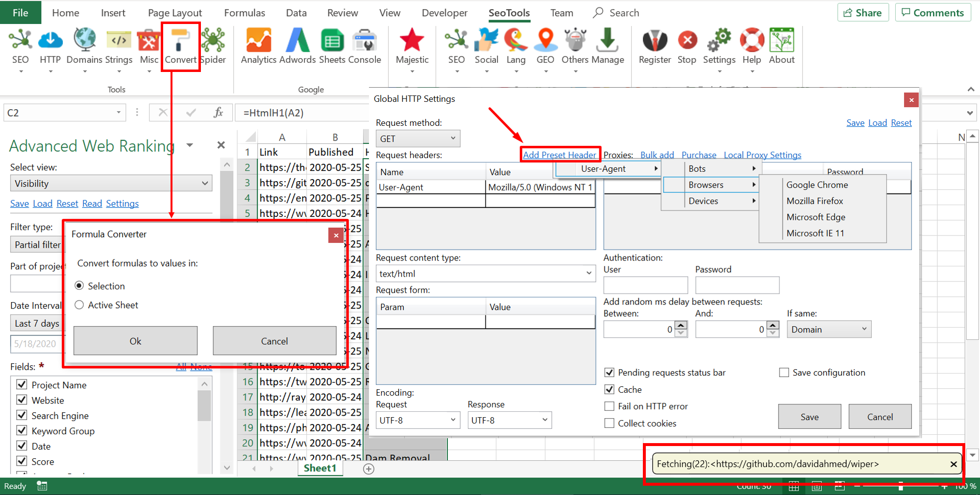Toggle Pending requests status bar checkbox

[610, 373]
